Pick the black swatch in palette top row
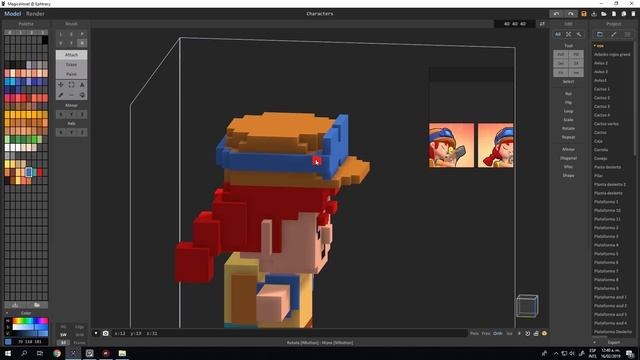The width and height of the screenshot is (640, 360). coord(45,40)
